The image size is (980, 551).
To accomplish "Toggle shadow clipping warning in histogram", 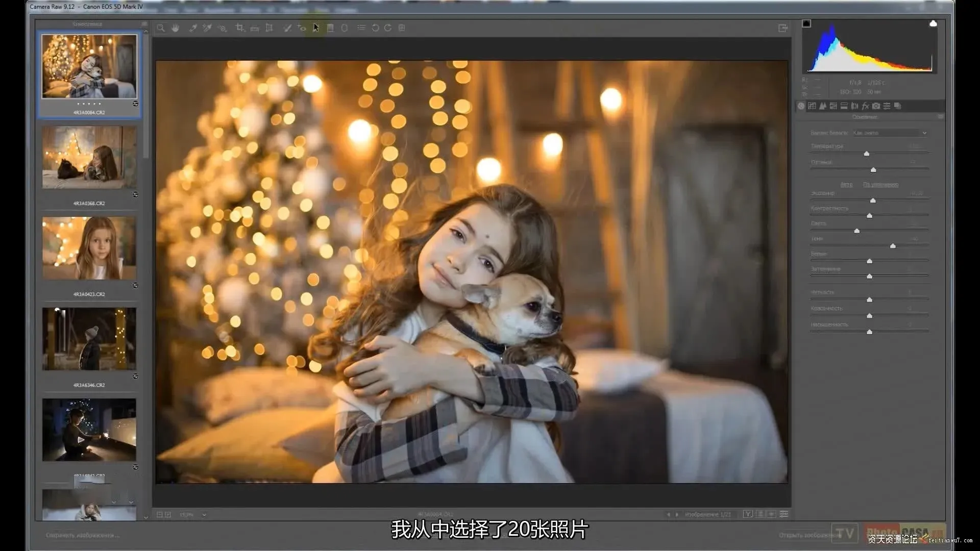I will [x=806, y=23].
